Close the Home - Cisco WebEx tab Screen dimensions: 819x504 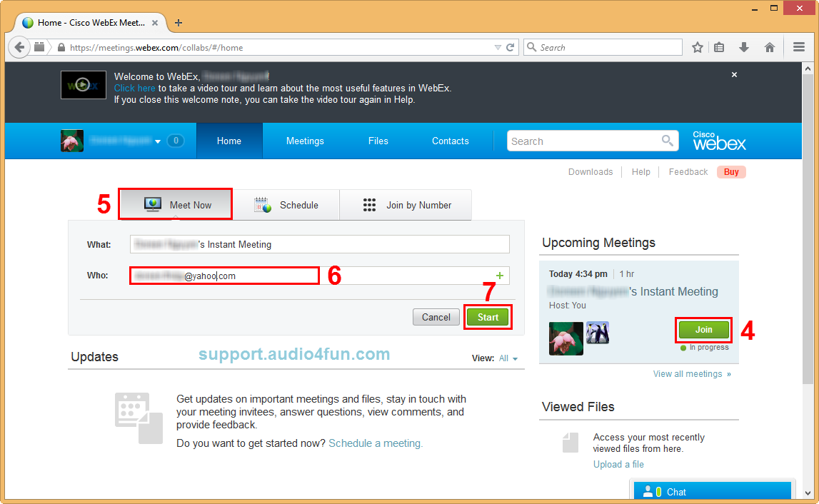click(155, 23)
